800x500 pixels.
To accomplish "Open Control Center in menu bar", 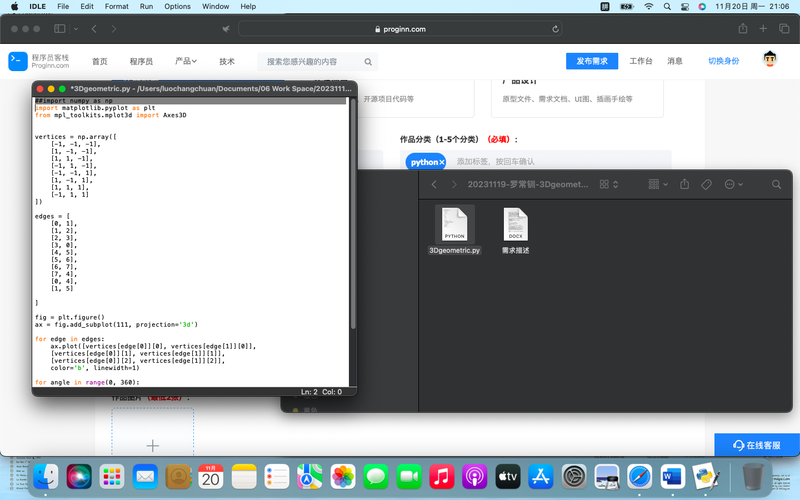I will tap(685, 7).
